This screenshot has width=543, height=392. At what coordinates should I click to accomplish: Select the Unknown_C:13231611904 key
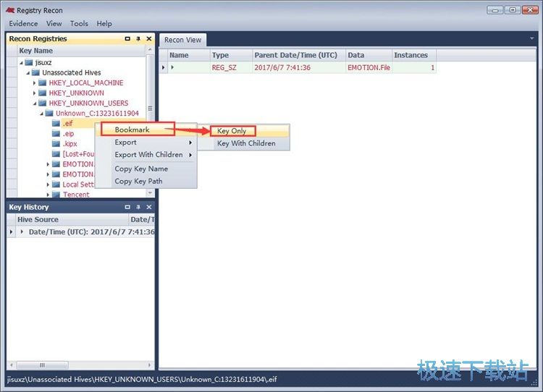(97, 114)
